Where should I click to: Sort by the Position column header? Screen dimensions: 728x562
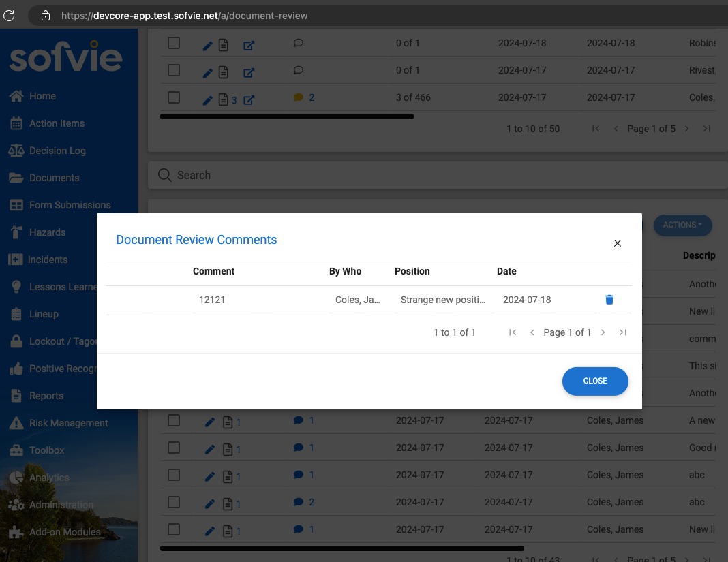click(412, 272)
